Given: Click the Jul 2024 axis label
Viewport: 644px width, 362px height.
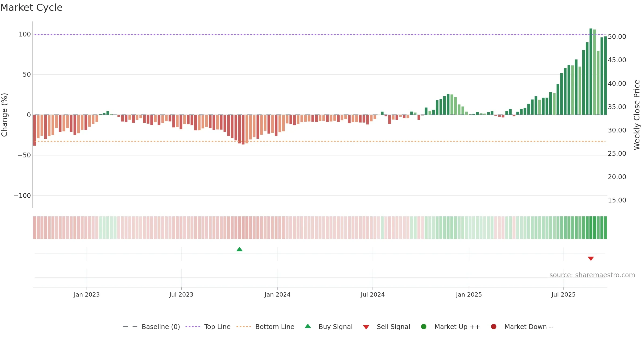Looking at the screenshot, I should point(373,295).
